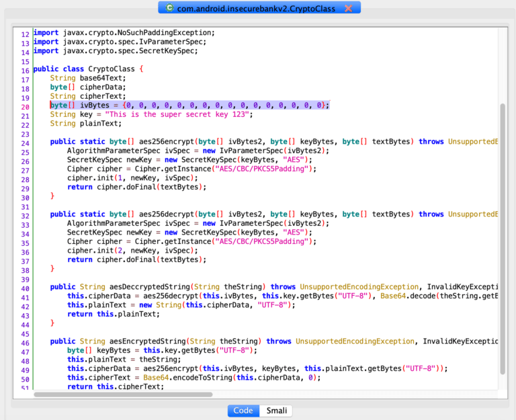The image size is (516, 420).
Task: Click the horizontal scrollbar of code view
Action: 123,394
